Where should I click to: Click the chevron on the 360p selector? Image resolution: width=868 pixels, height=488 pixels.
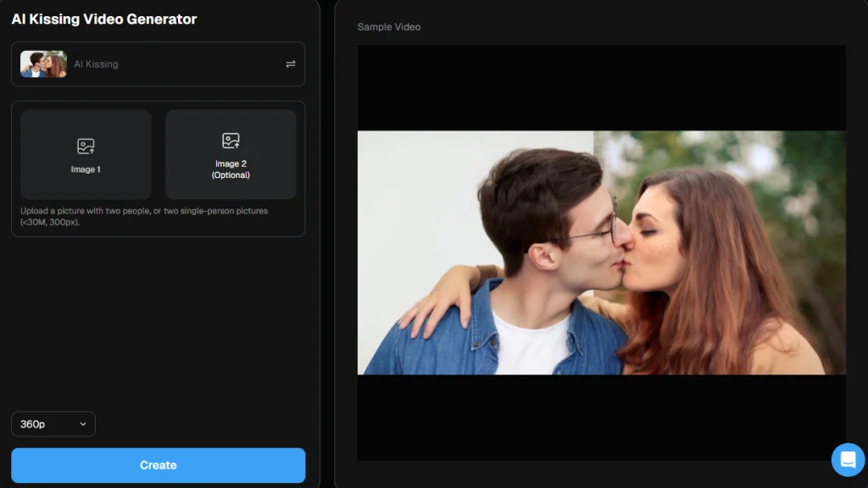[82, 424]
